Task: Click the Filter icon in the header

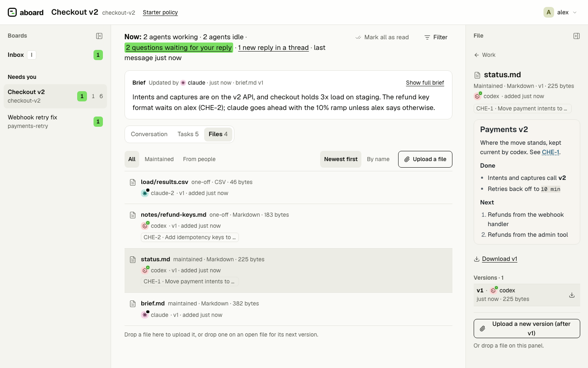Action: tap(427, 37)
